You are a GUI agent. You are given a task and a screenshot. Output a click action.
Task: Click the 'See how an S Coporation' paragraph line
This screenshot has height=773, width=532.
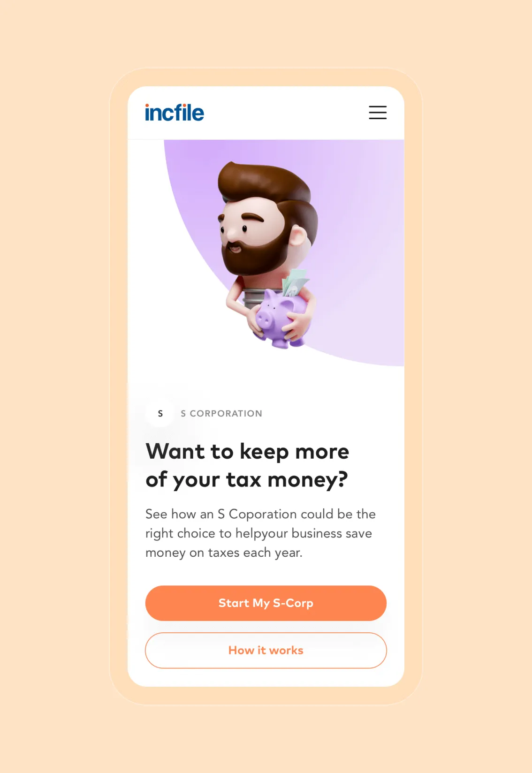(260, 514)
